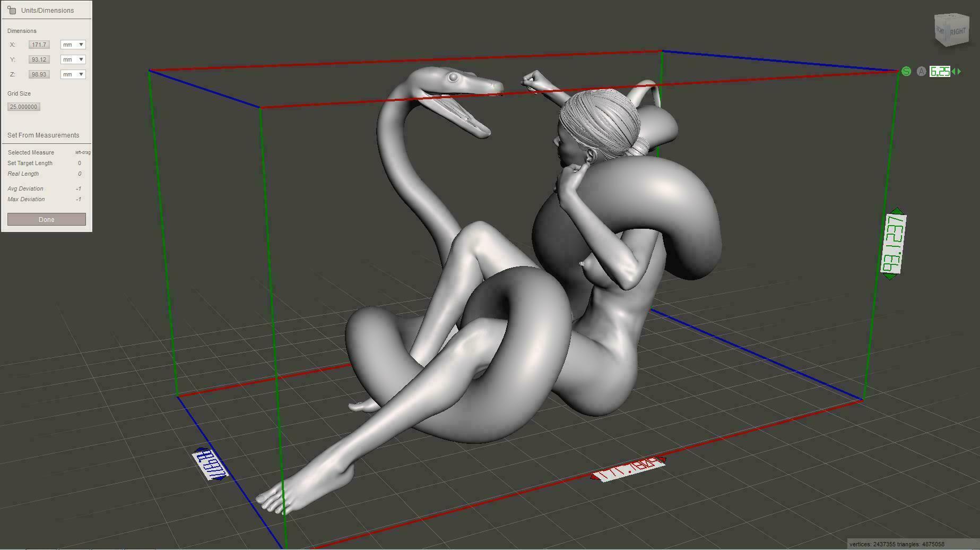
Task: Click the green 6.25 value box
Action: pos(940,72)
